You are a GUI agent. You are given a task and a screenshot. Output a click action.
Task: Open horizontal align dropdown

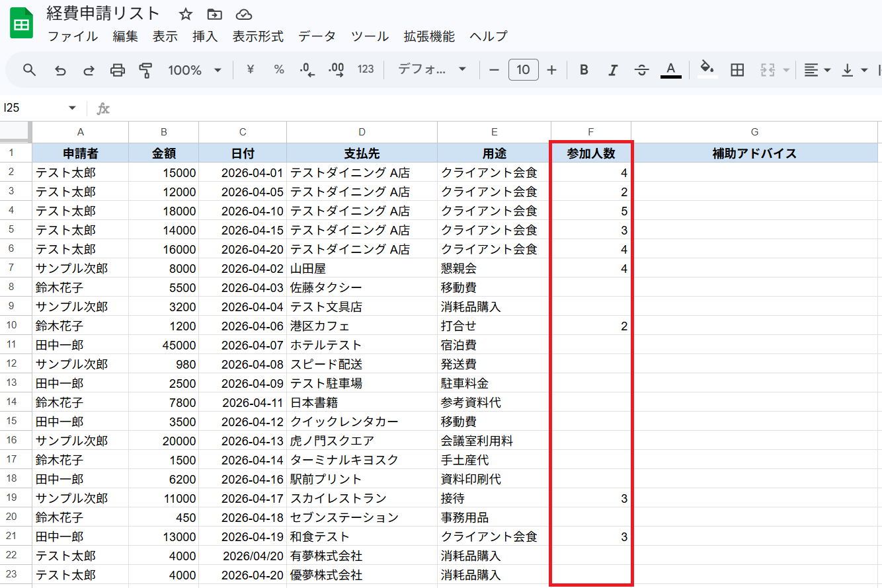pyautogui.click(x=817, y=69)
